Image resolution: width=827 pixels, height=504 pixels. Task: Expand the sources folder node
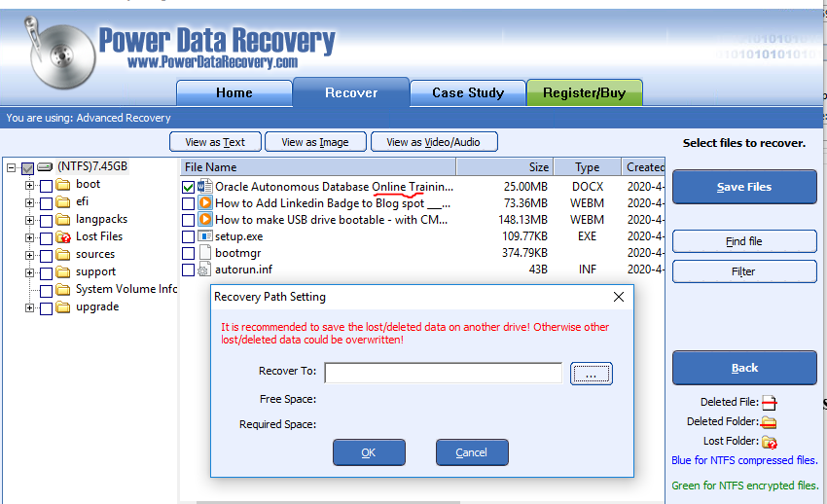point(29,256)
